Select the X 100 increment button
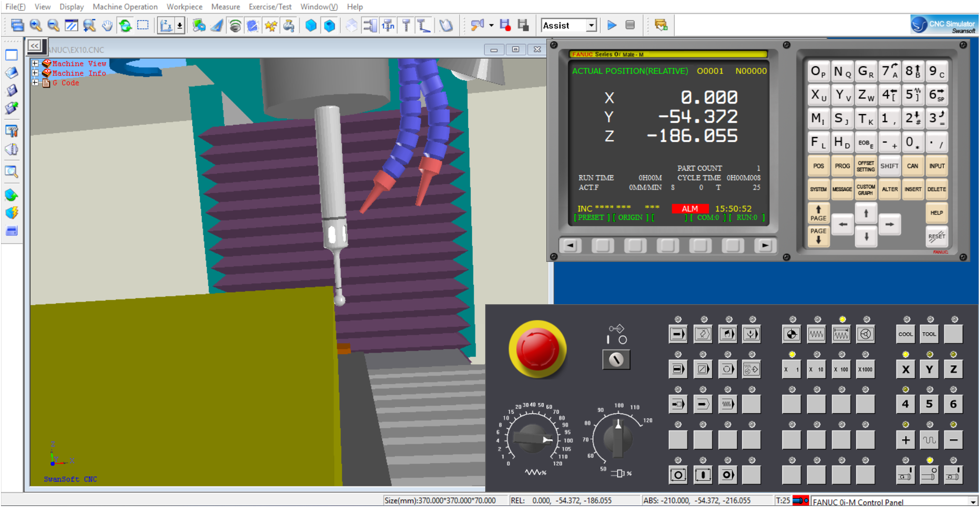The height and width of the screenshot is (507, 980). click(841, 369)
